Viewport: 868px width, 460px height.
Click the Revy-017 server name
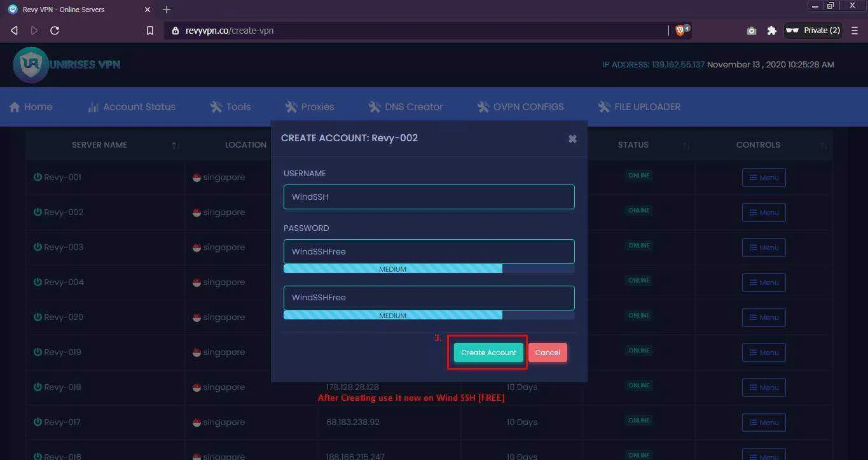tap(62, 422)
